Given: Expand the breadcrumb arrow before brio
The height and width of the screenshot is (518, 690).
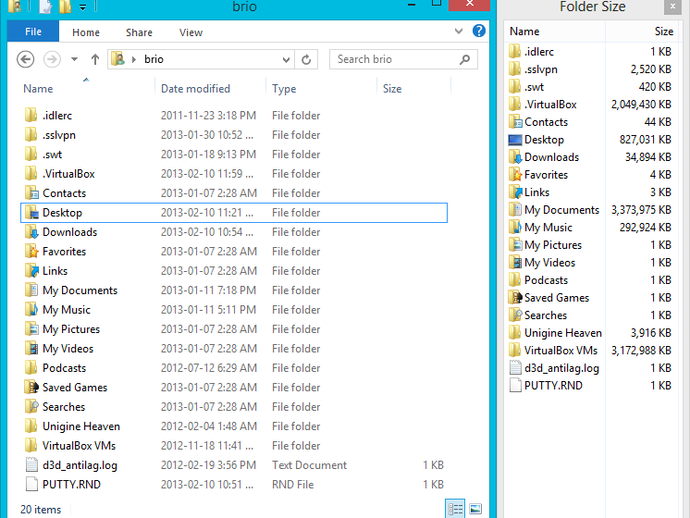Looking at the screenshot, I should coord(134,59).
